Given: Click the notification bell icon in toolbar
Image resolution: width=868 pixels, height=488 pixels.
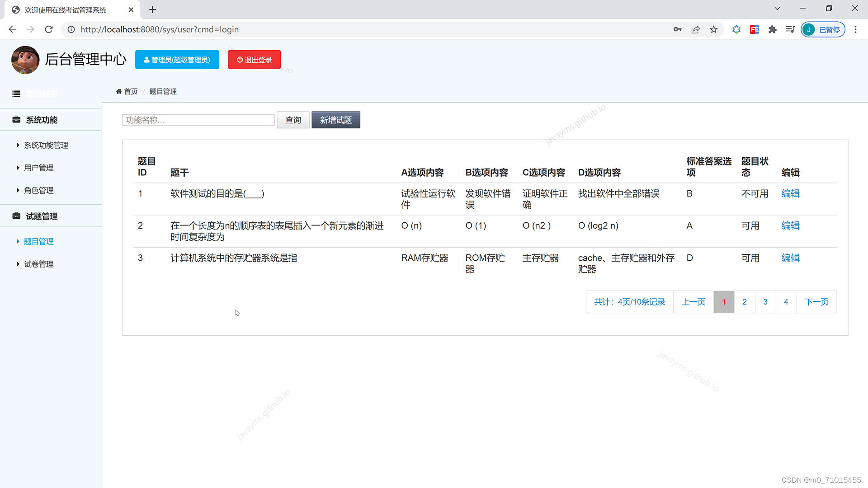Looking at the screenshot, I should [x=736, y=29].
